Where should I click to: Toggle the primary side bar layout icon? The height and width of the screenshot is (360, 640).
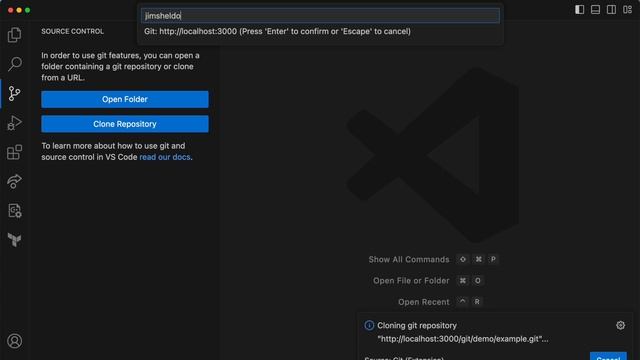pyautogui.click(x=579, y=9)
